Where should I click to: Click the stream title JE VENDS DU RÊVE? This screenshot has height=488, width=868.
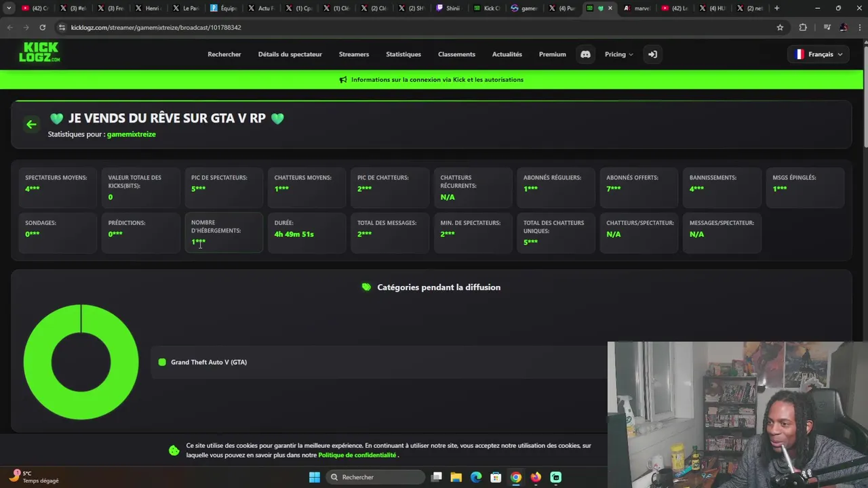[x=167, y=118]
